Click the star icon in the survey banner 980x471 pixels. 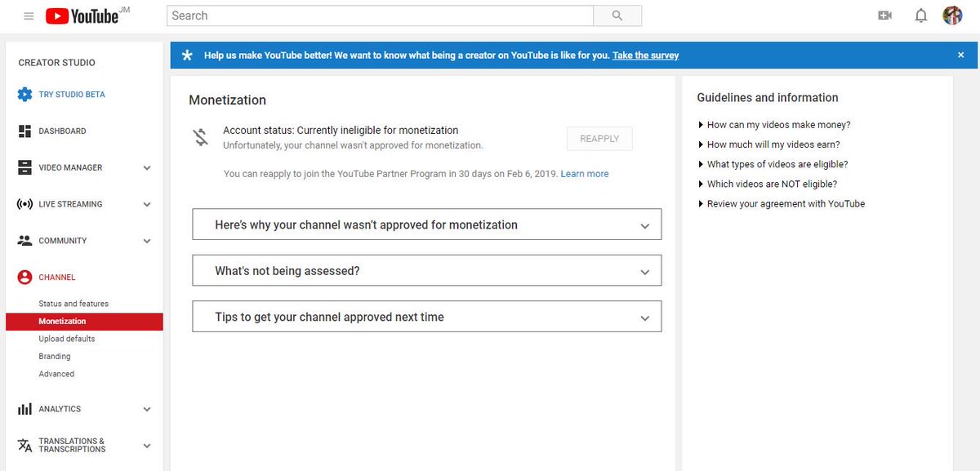[188, 56]
